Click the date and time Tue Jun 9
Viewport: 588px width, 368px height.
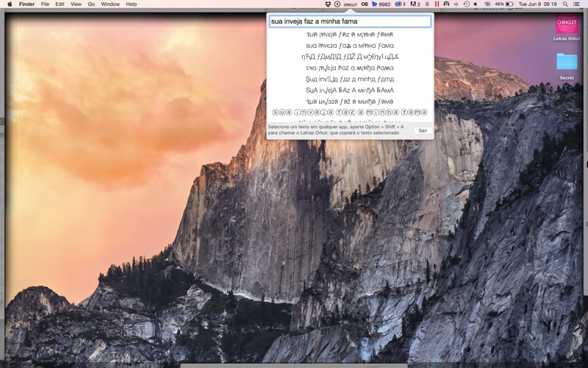[x=537, y=4]
